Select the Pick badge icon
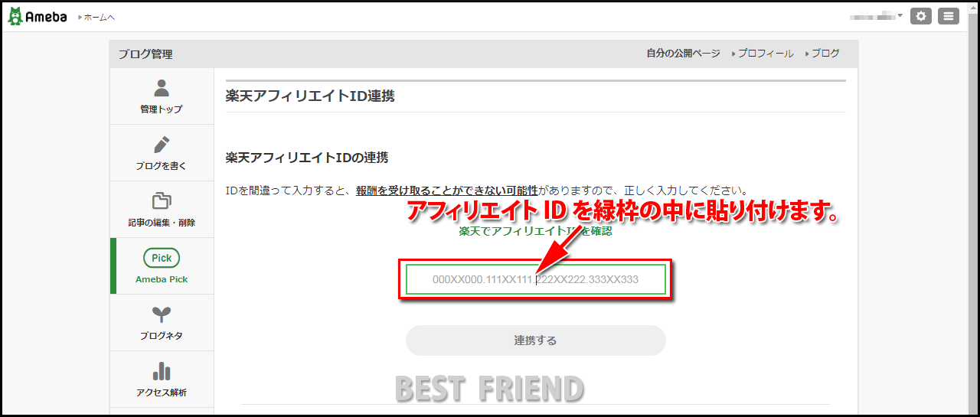This screenshot has width=980, height=417. (162, 258)
